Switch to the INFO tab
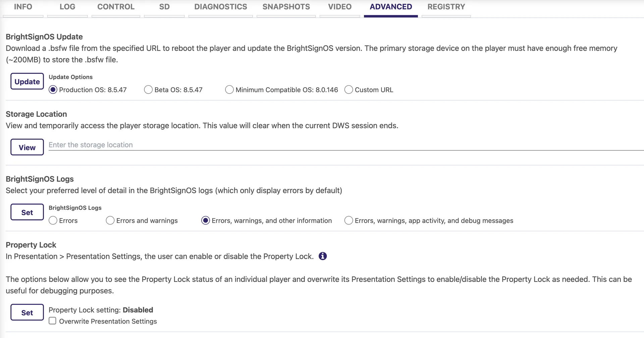Screen dimensions: 644x338 pyautogui.click(x=23, y=7)
